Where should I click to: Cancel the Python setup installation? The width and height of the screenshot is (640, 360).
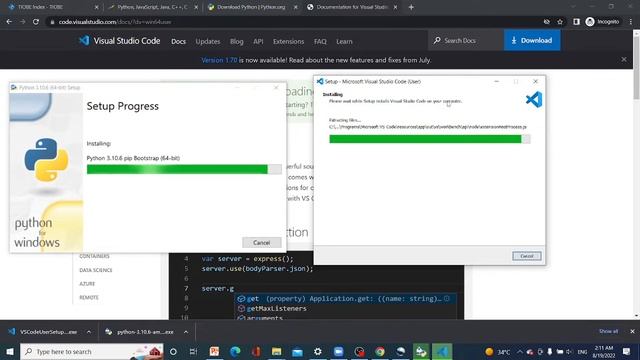[x=262, y=242]
